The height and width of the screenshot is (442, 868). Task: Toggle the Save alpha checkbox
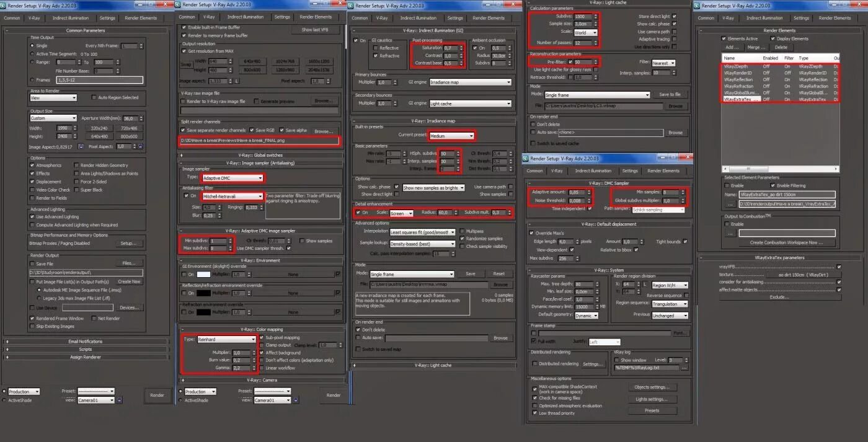coord(281,130)
